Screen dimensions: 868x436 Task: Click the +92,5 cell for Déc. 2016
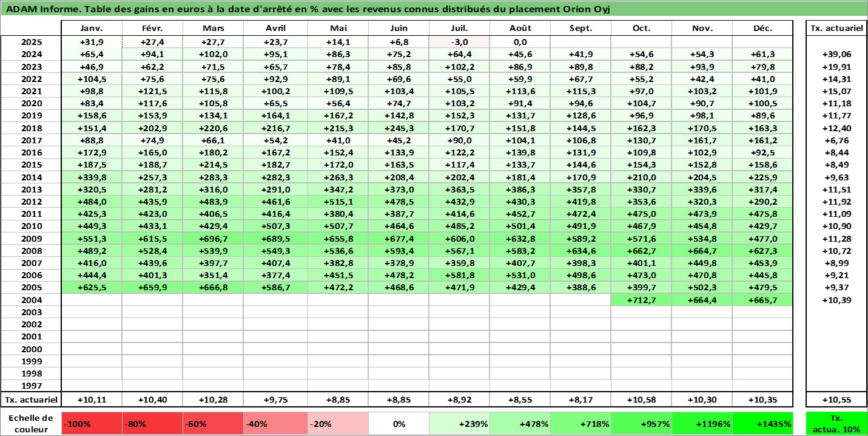pyautogui.click(x=763, y=152)
